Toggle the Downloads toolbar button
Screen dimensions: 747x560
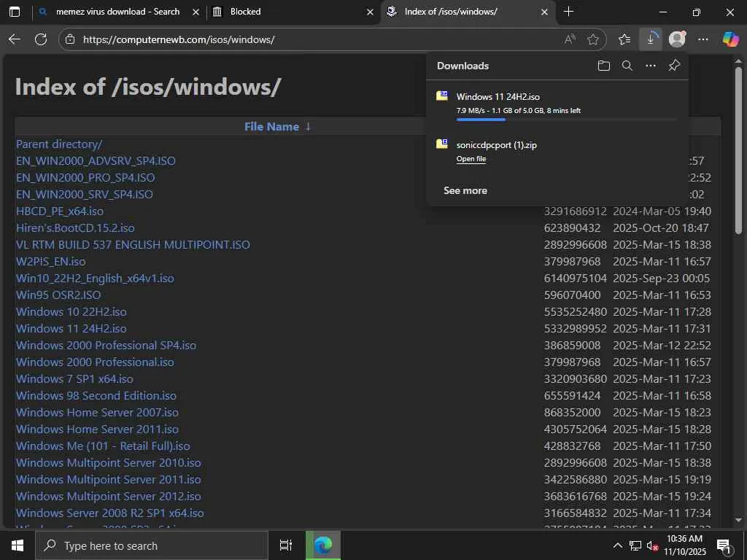pyautogui.click(x=651, y=39)
